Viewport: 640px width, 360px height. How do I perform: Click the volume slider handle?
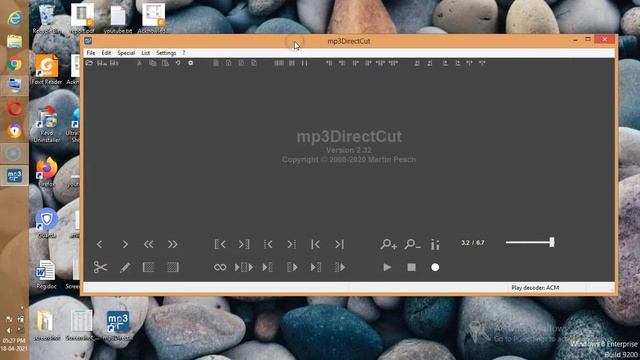point(552,242)
